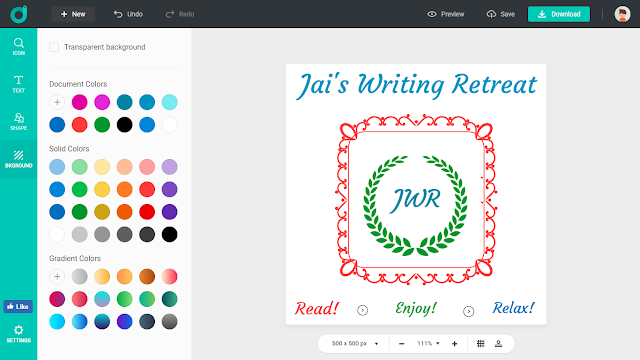Toggle the canvas grid icon
640x360 pixels.
pyautogui.click(x=480, y=344)
